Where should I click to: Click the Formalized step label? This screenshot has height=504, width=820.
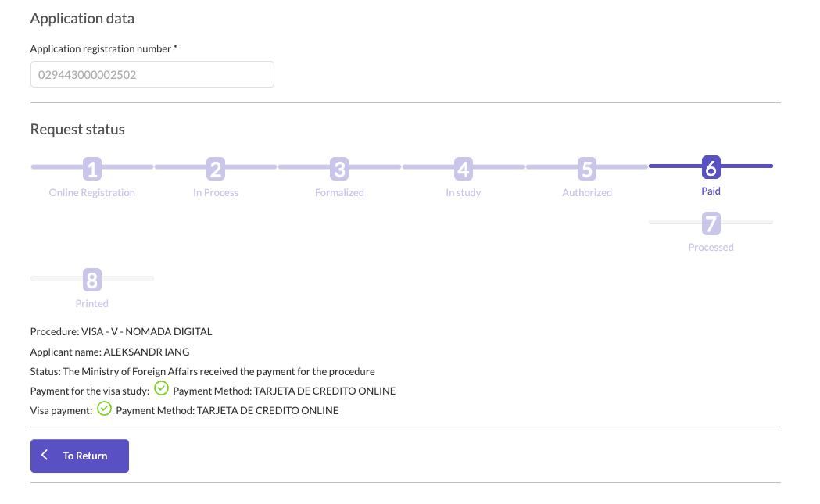point(339,193)
